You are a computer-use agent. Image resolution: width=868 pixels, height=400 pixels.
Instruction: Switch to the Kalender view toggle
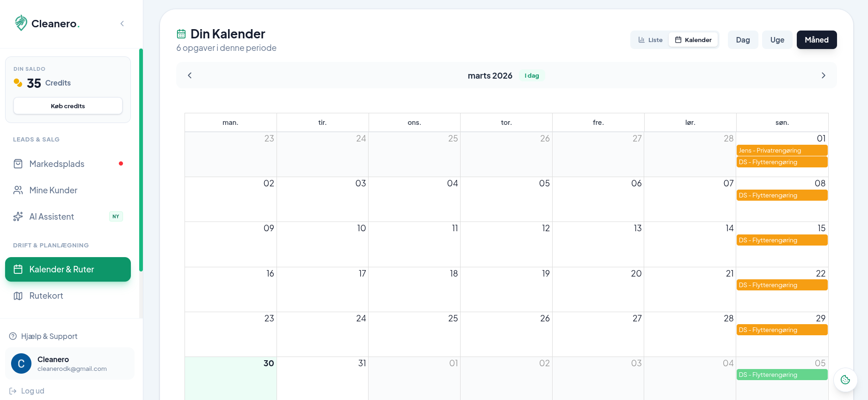(693, 40)
